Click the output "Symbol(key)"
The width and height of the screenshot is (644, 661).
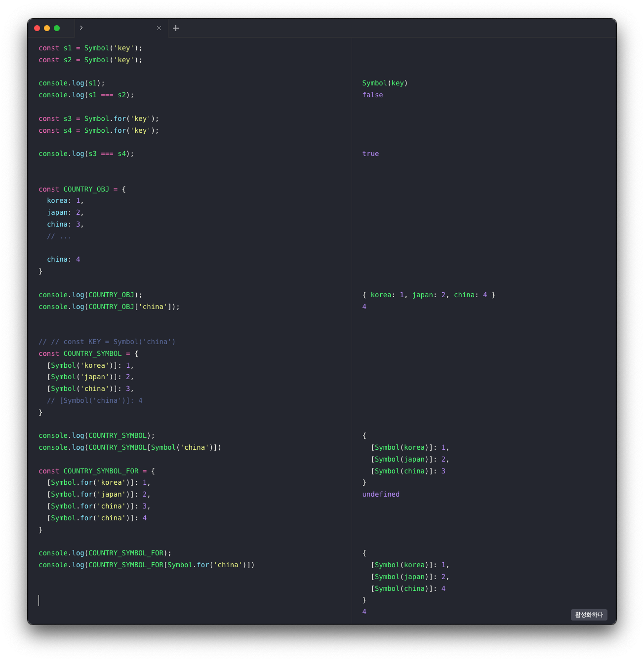[x=385, y=83]
